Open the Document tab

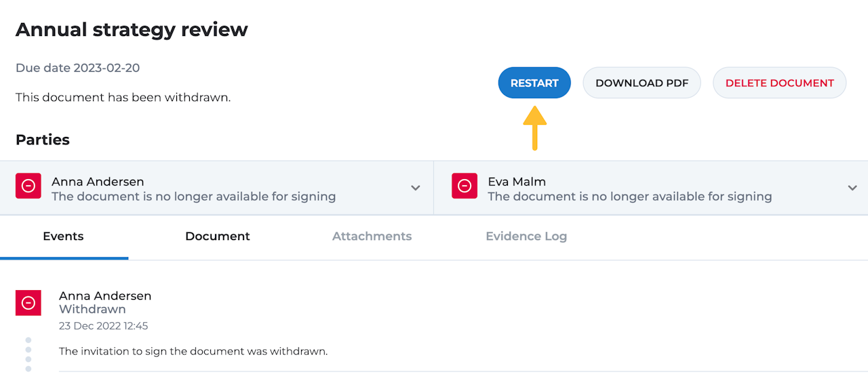tap(218, 237)
